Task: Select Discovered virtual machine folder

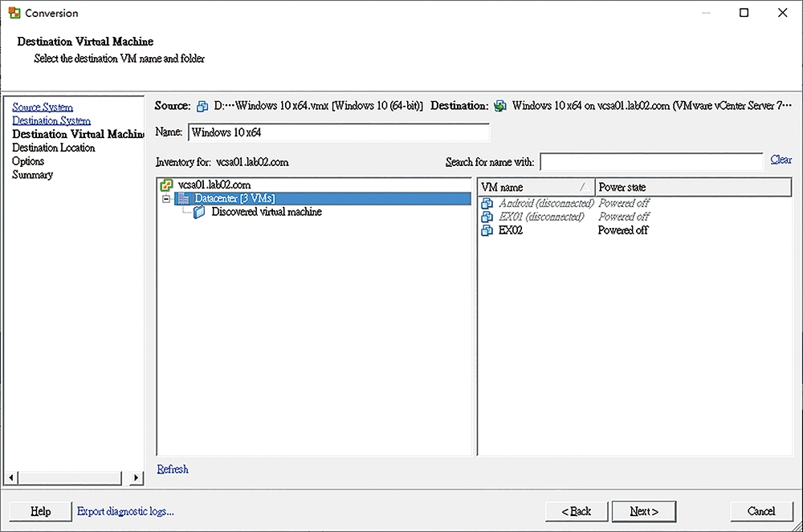Action: (x=267, y=212)
